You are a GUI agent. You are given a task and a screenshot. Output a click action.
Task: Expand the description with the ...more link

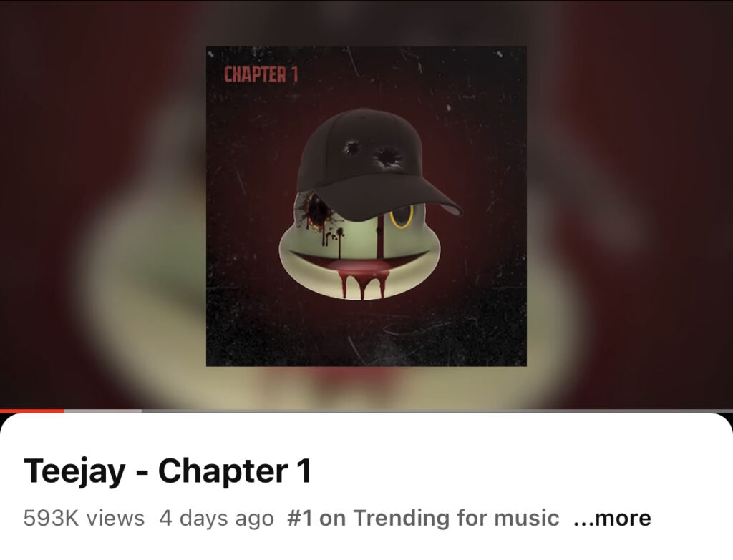(612, 518)
